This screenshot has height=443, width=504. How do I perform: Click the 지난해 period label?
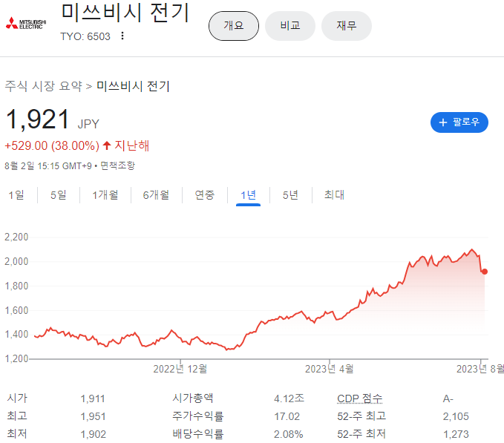click(x=132, y=146)
